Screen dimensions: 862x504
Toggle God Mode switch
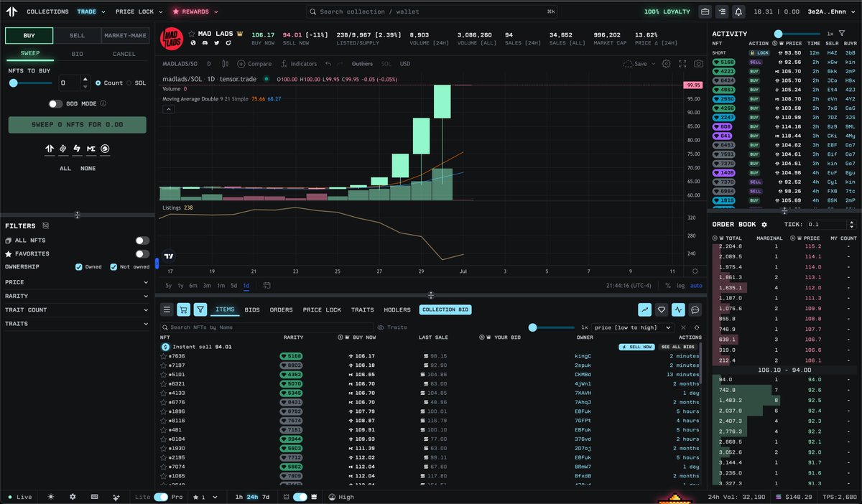tap(55, 104)
